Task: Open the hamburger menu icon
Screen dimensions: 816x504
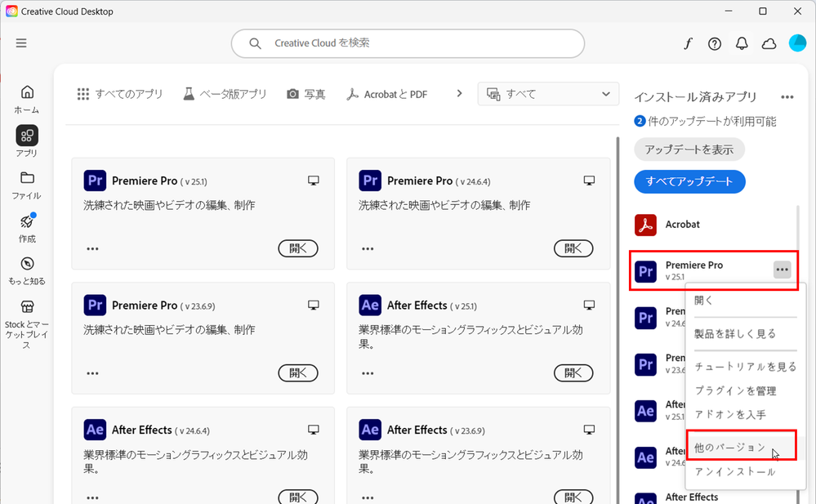Action: pos(21,43)
